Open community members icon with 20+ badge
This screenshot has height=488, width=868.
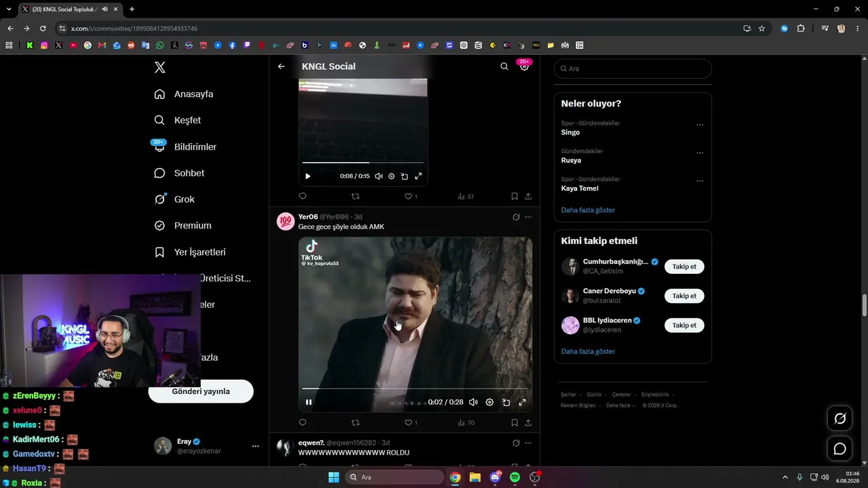point(524,66)
